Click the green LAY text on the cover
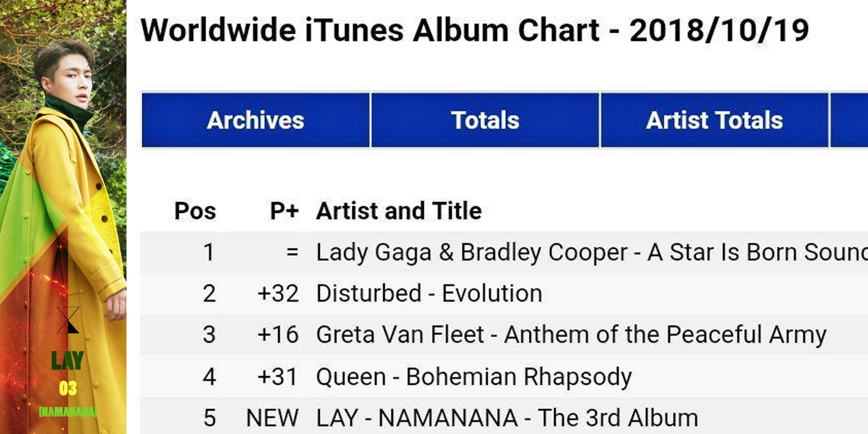The height and width of the screenshot is (434, 868). [68, 360]
